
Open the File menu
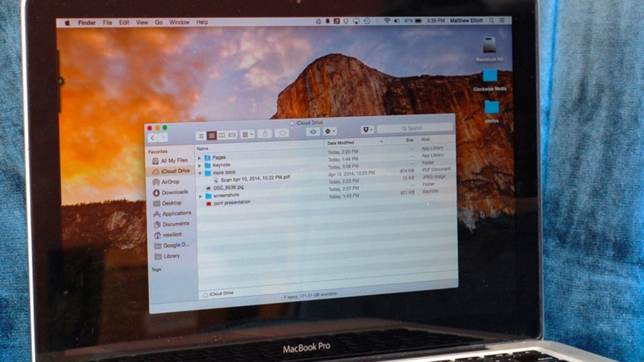click(107, 23)
